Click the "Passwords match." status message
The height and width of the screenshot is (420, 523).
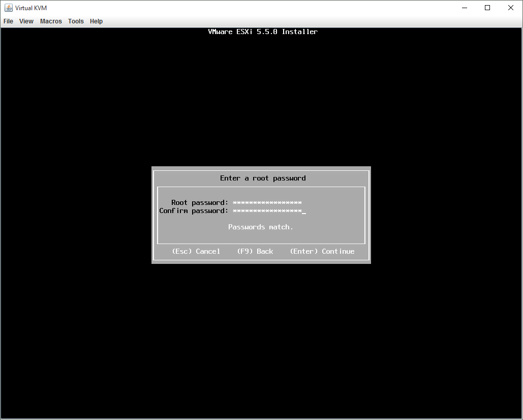[261, 227]
